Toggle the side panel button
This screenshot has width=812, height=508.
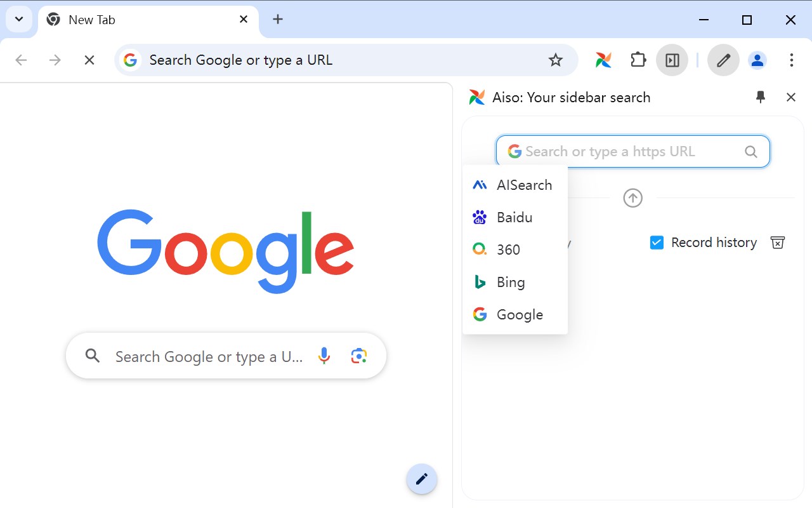click(x=672, y=60)
